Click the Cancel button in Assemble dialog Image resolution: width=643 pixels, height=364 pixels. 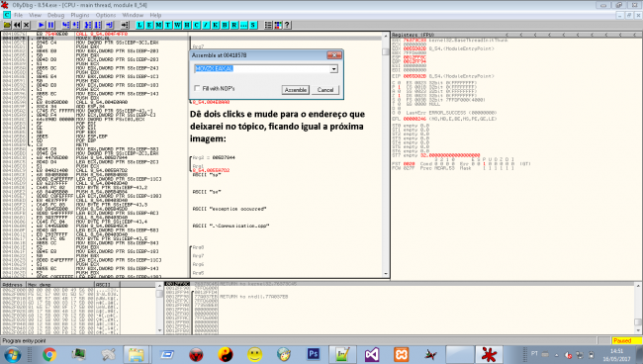point(325,90)
